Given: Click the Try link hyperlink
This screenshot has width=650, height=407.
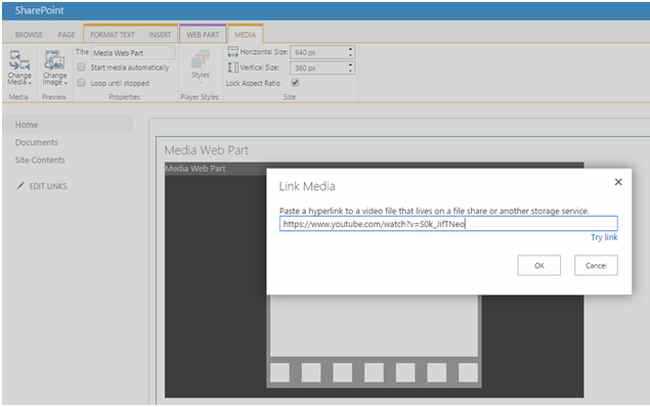Looking at the screenshot, I should pos(604,237).
